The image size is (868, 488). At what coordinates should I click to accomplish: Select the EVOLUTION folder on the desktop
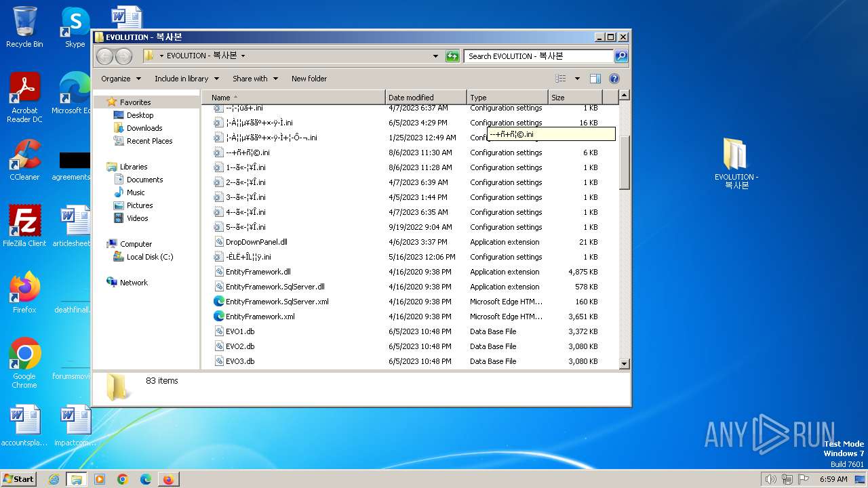[x=736, y=163]
